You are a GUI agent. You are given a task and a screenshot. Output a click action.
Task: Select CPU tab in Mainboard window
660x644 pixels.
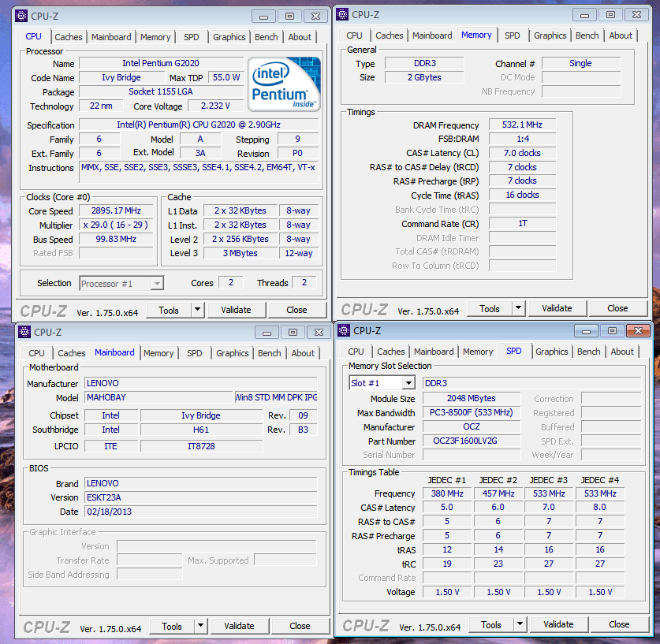(x=36, y=353)
